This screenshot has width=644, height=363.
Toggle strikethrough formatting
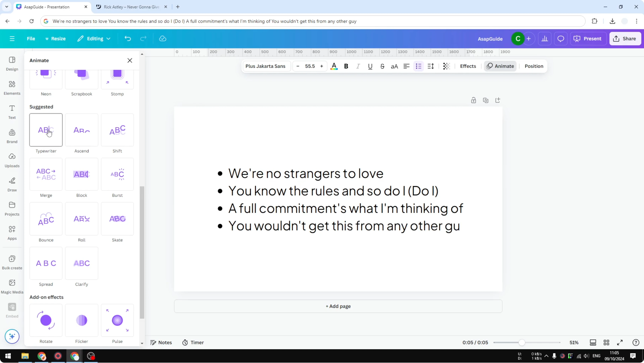pyautogui.click(x=382, y=66)
